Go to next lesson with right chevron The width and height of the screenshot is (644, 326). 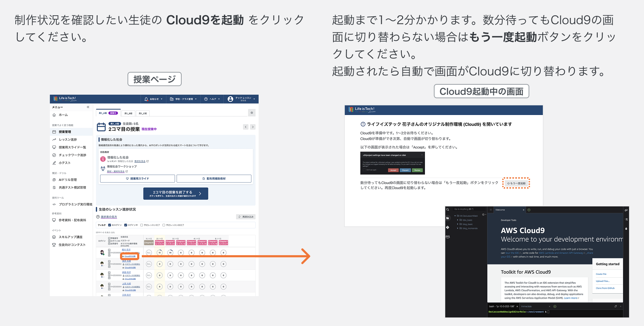(253, 127)
